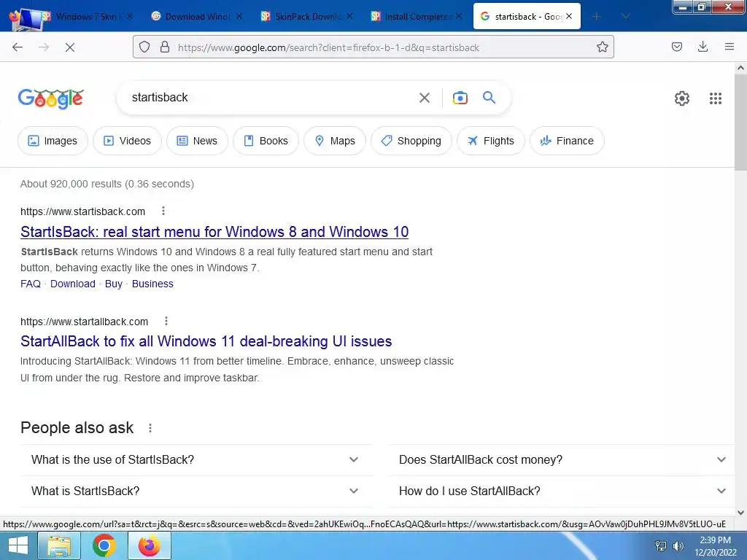This screenshot has width=747, height=560.
Task: Open a new tab with plus button
Action: (x=596, y=17)
